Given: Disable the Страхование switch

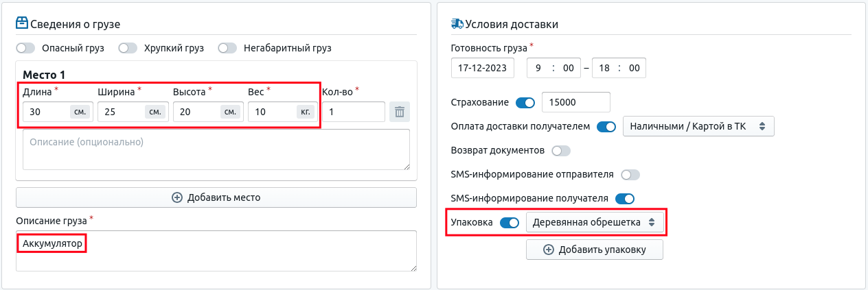Looking at the screenshot, I should 525,103.
